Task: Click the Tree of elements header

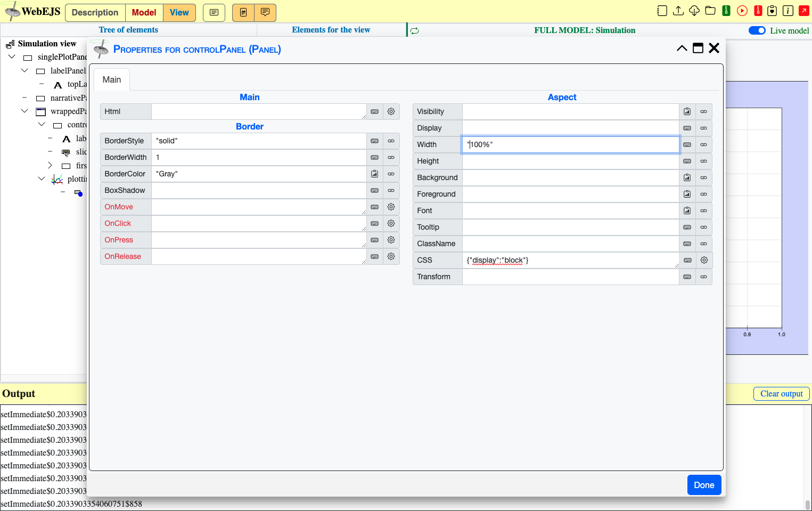Action: (x=128, y=30)
